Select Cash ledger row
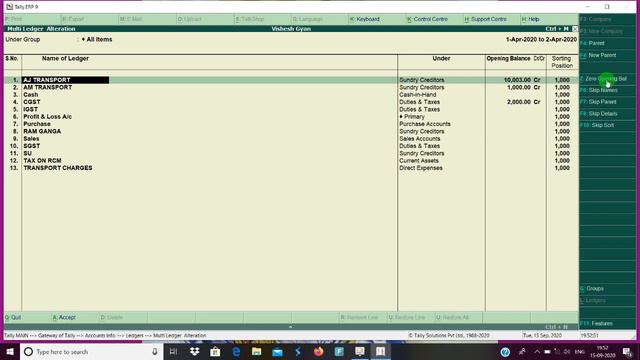 pyautogui.click(x=31, y=95)
